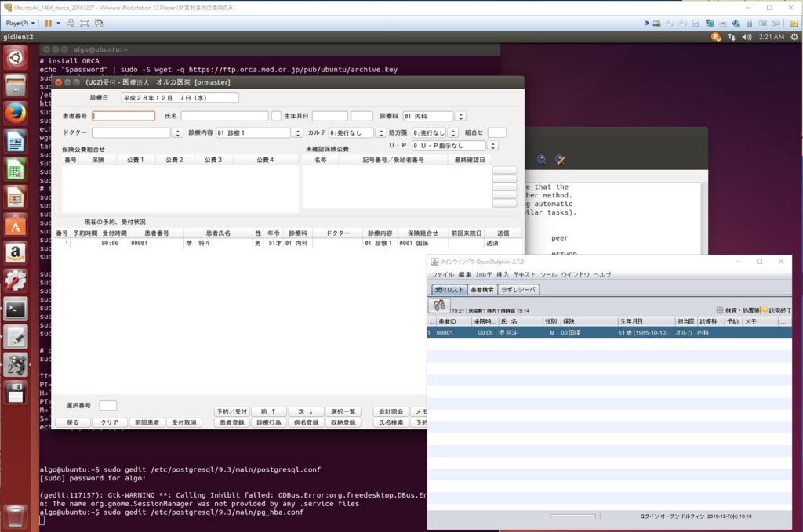Open the 診療内容 dropdown arrows
803x532 pixels.
297,133
